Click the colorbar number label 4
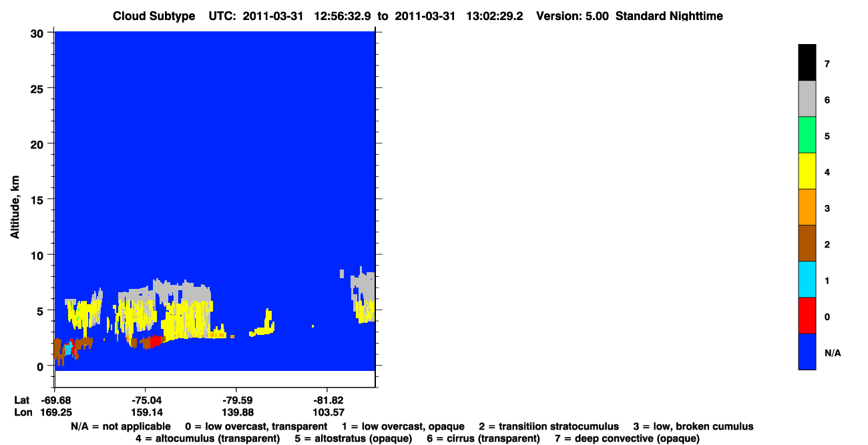Screen dimensions: 868x445 tap(827, 173)
